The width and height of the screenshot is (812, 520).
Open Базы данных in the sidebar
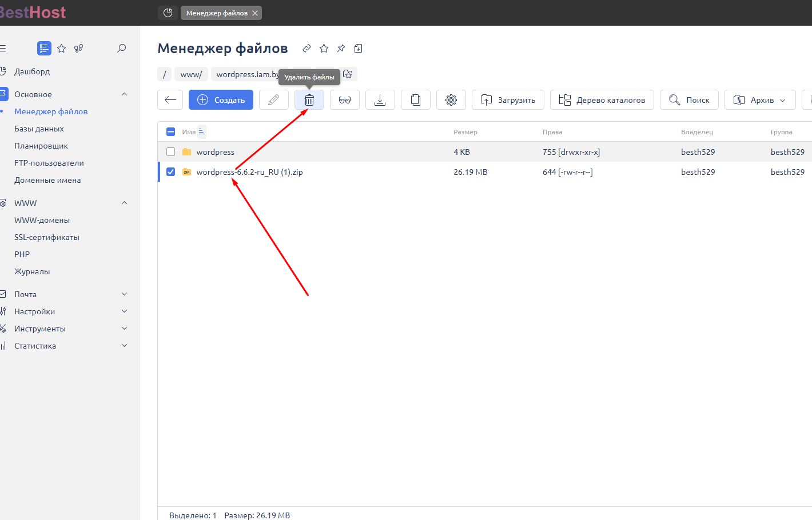click(x=39, y=129)
